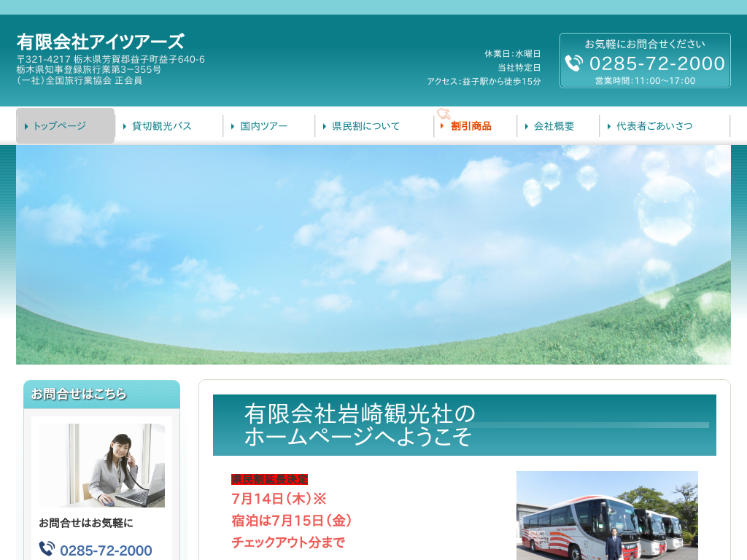The height and width of the screenshot is (560, 747).
Task: Click the arrow icon before 国内ツアー
Action: coord(233,126)
